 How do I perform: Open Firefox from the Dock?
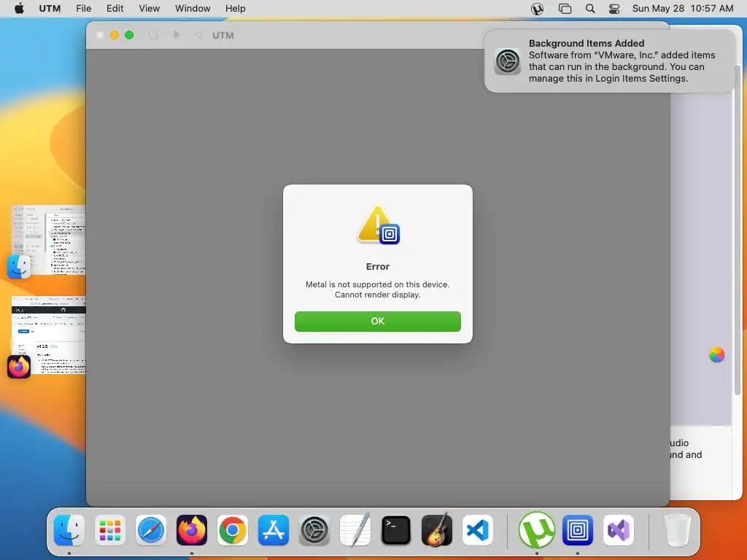192,530
